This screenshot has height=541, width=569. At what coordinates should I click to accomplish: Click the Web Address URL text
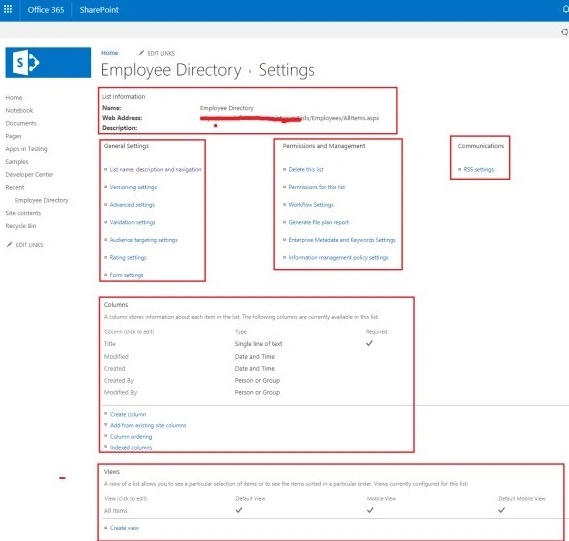pos(290,118)
